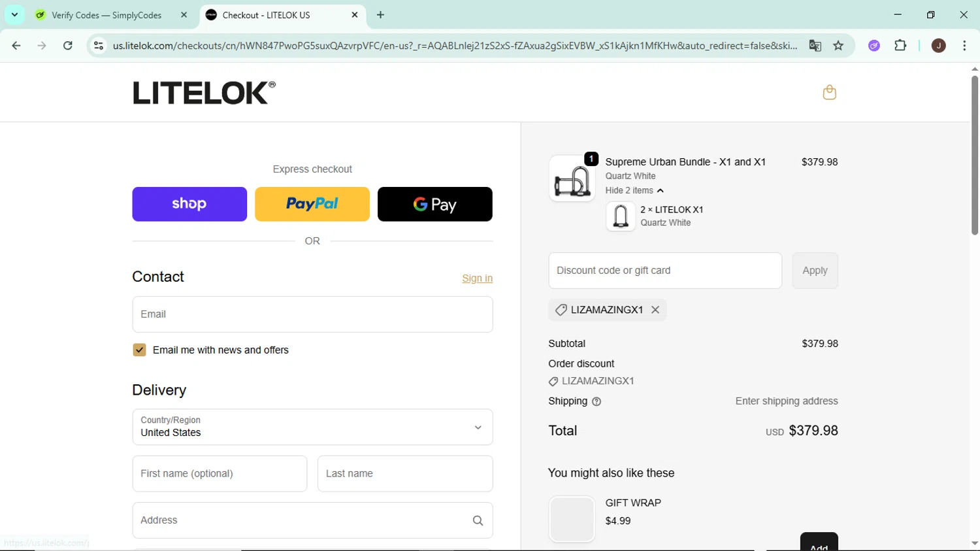Click the Supreme Urban Bundle product thumbnail
The height and width of the screenshot is (551, 980).
pos(572,178)
